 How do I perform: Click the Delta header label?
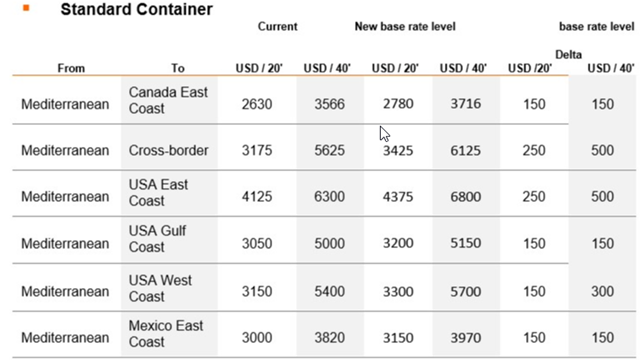(568, 54)
